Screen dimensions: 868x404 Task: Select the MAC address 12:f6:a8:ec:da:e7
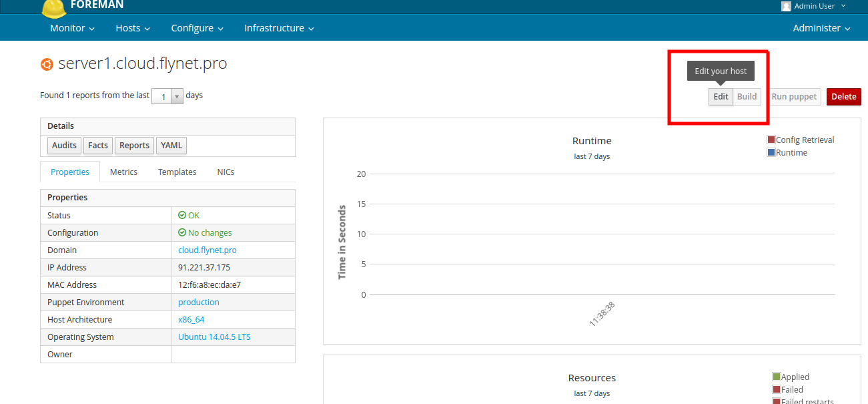[209, 284]
